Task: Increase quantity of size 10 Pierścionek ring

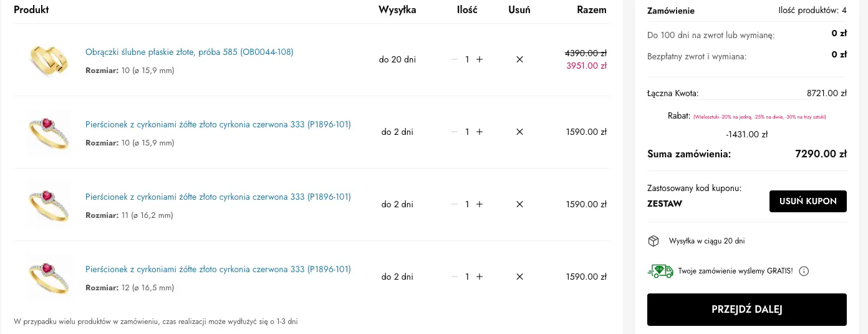Action: pos(480,132)
